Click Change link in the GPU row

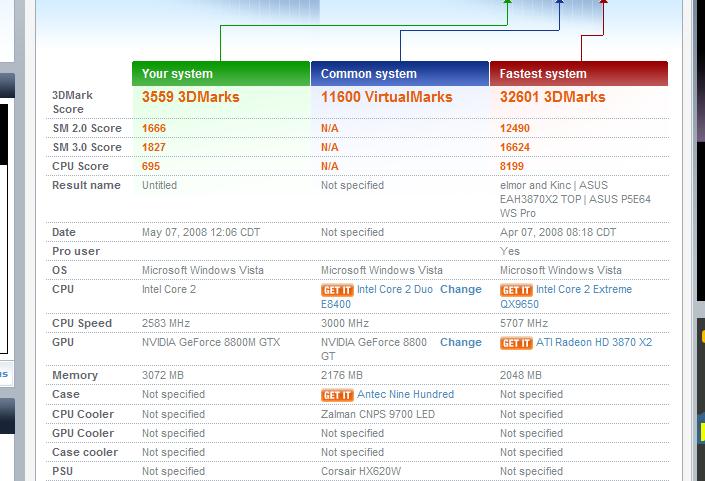click(460, 342)
